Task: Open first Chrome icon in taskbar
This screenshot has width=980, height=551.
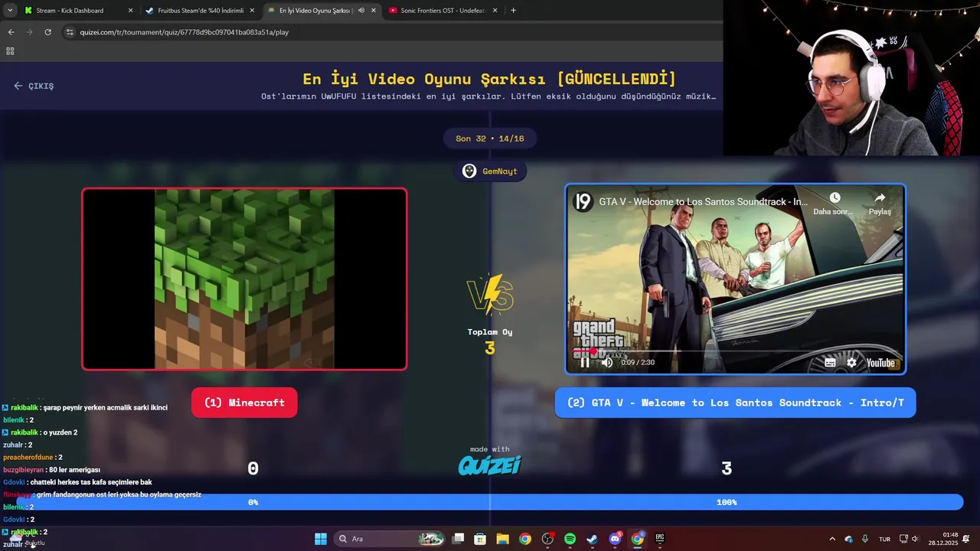Action: point(524,539)
